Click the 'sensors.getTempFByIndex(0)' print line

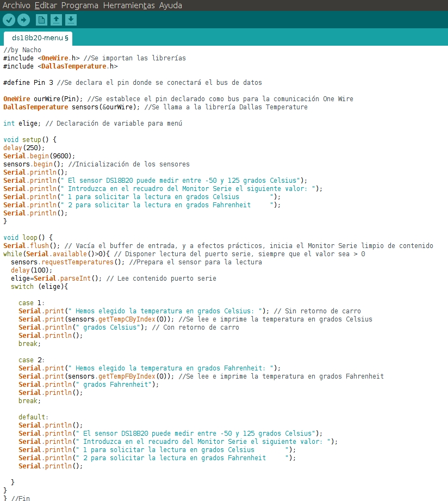(201, 376)
